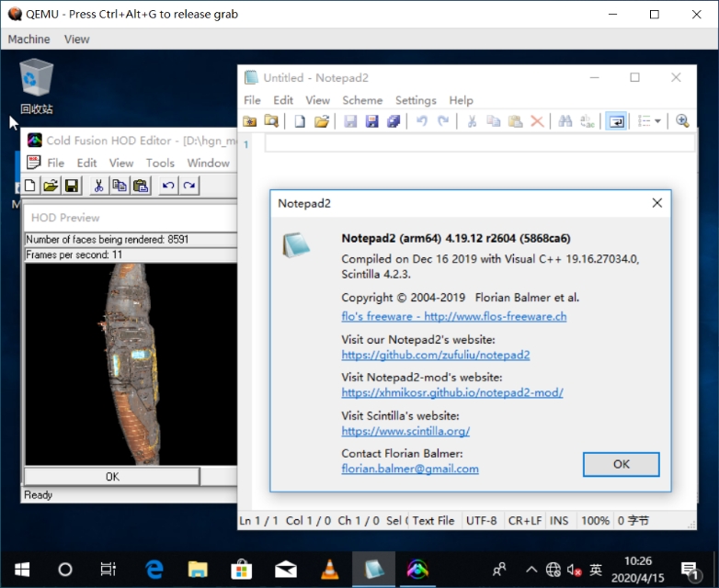Toggle Word Wrap in Notepad2 toolbar
This screenshot has width=719, height=588.
coord(616,121)
